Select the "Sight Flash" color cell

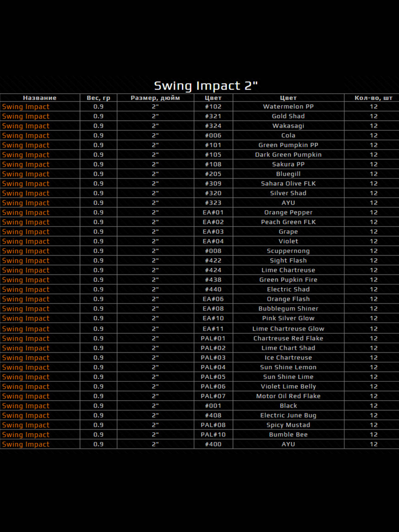tap(288, 261)
